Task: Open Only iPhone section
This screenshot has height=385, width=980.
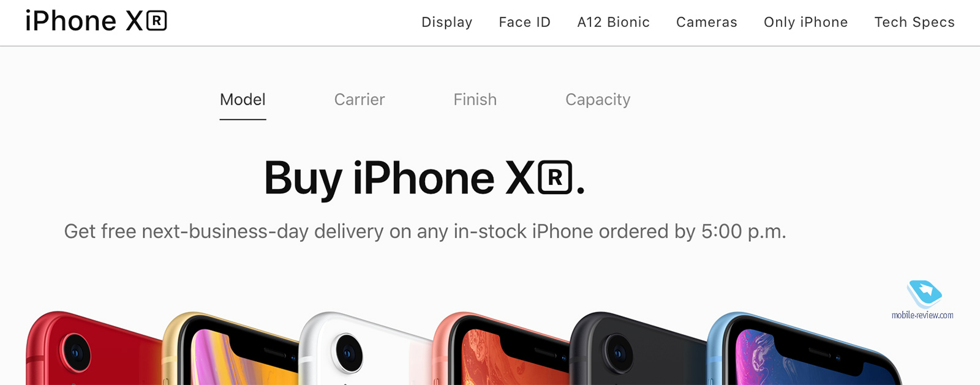Action: (x=805, y=22)
